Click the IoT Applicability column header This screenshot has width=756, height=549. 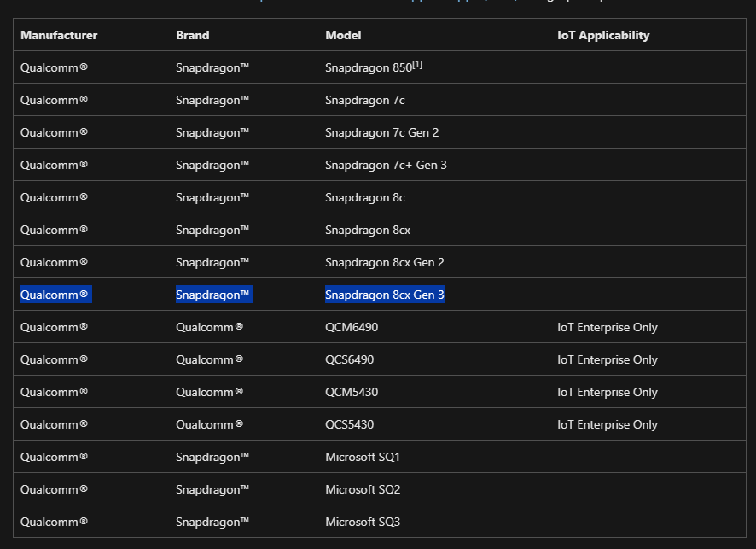[x=603, y=35]
